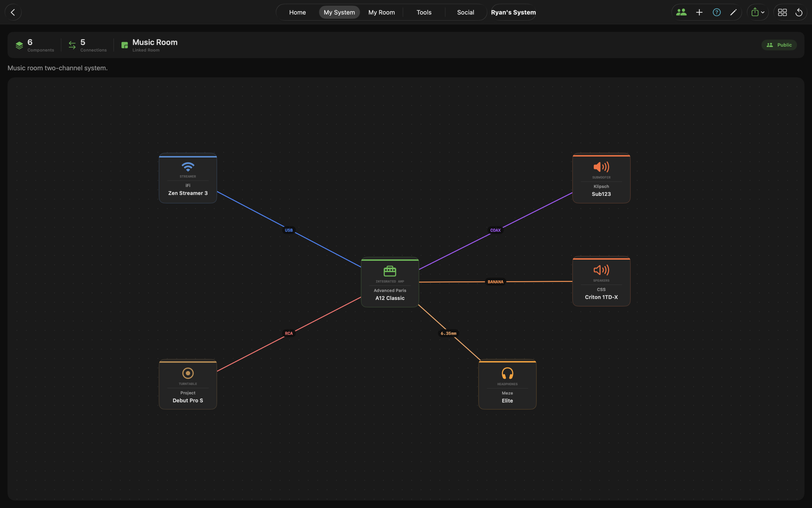
Task: Click the streamer wifi icon
Action: 188,167
